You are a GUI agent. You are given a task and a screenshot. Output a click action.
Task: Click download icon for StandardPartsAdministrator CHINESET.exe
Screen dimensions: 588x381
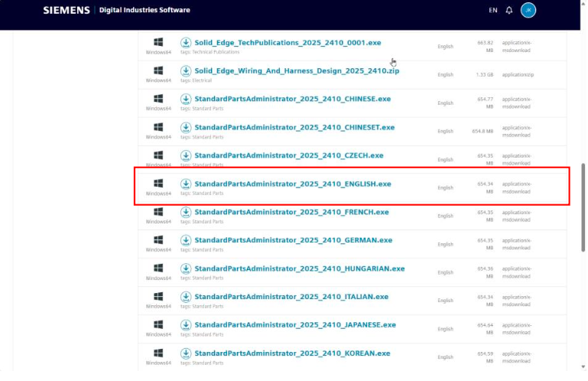pyautogui.click(x=186, y=128)
